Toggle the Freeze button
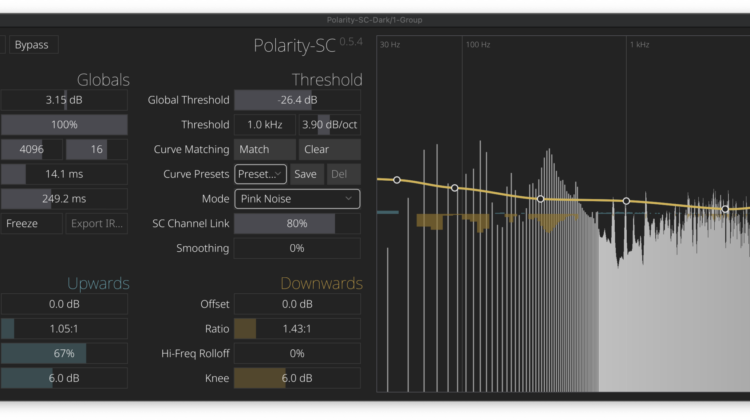The width and height of the screenshot is (750, 420). (32, 223)
